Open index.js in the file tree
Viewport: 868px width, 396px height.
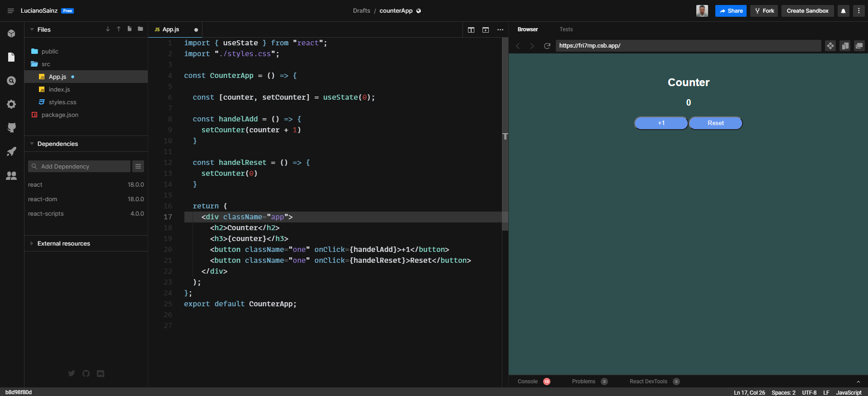86,89
